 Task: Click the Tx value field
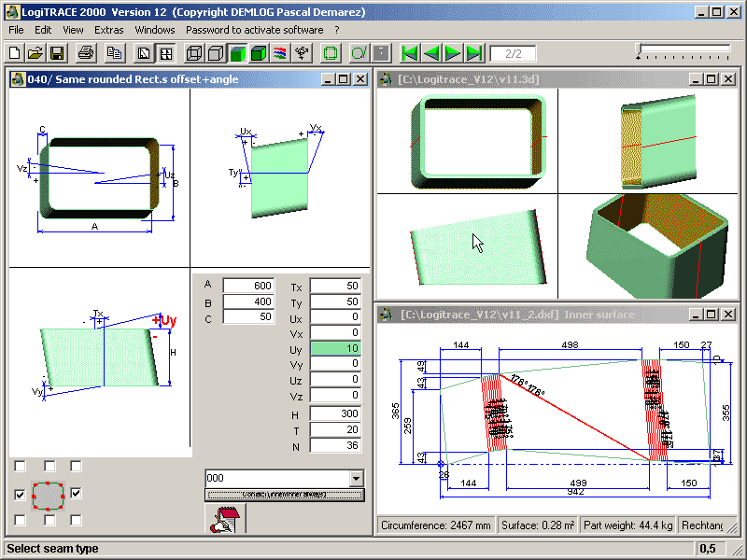coord(335,286)
